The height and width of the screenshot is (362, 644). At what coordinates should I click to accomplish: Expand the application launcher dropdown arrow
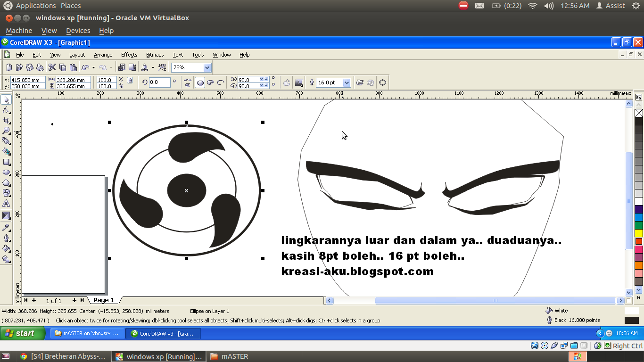[x=153, y=67]
